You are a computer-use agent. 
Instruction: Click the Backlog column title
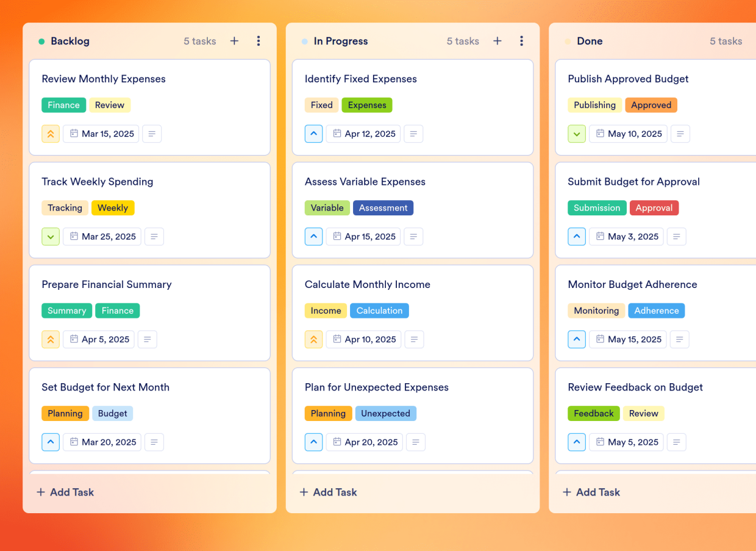tap(70, 41)
